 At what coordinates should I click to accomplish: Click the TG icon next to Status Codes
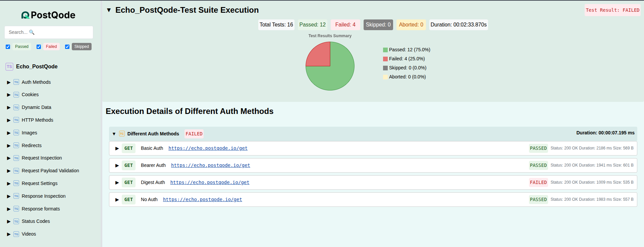(x=16, y=222)
